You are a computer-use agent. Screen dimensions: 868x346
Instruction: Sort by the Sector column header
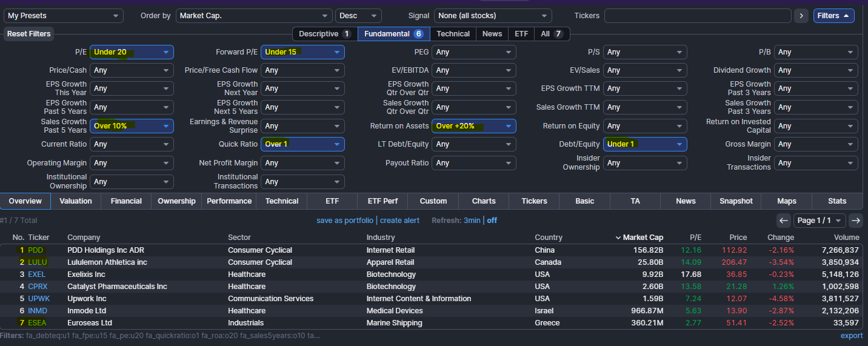[239, 238]
